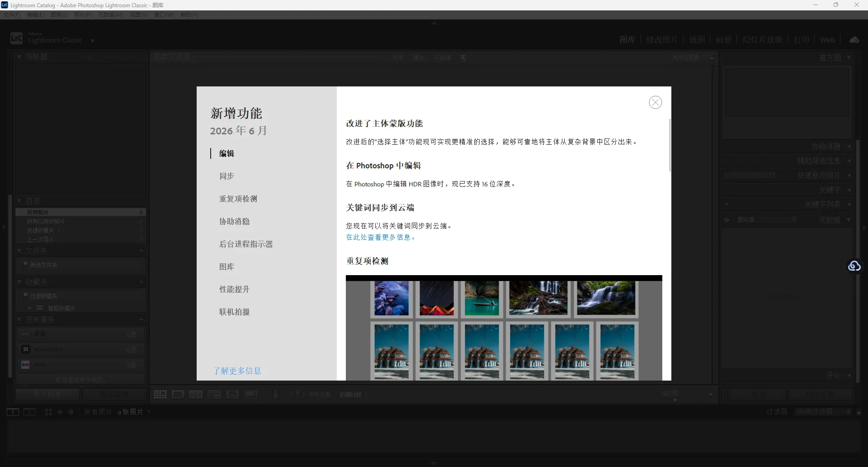The image size is (868, 467).
Task: Select the Painter spray can tool
Action: click(276, 394)
